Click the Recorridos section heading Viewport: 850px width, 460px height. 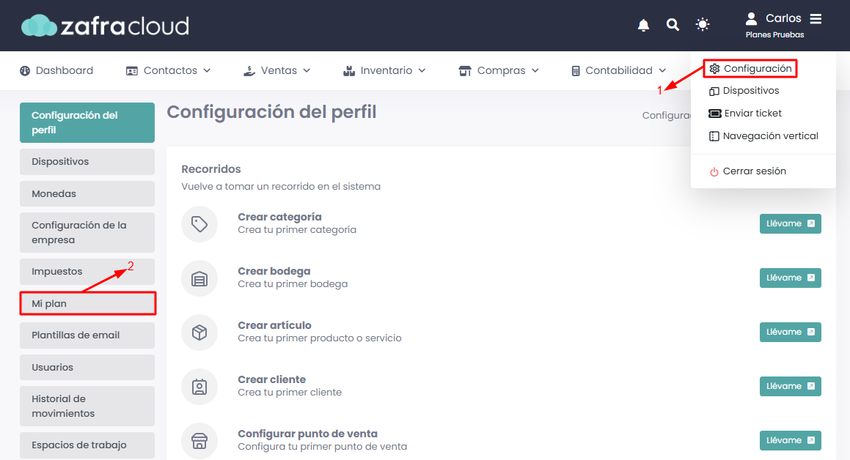[x=211, y=169]
